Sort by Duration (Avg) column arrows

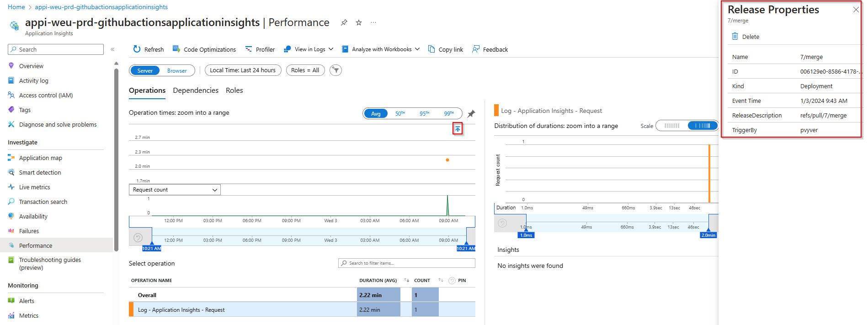406,280
